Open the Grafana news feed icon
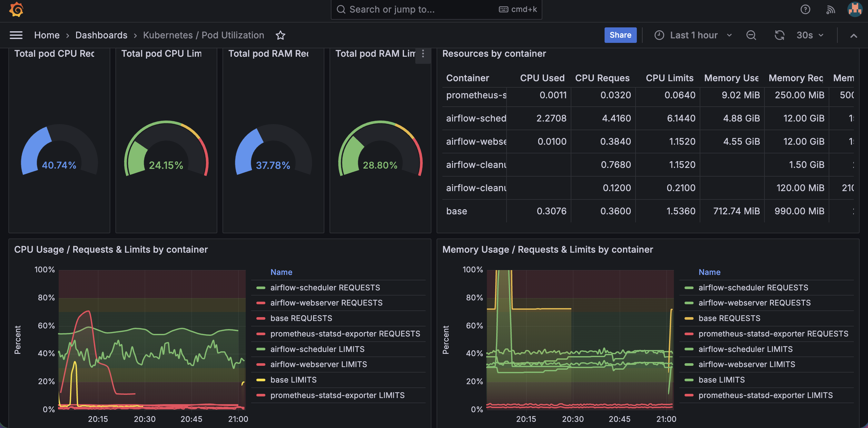Screen dimensions: 868x428 (830, 9)
